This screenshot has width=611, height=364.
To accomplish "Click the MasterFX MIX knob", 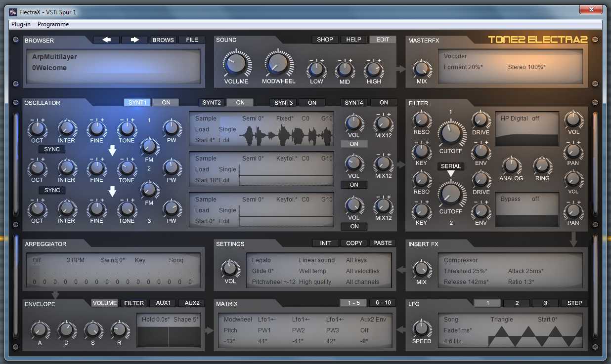I will point(422,69).
